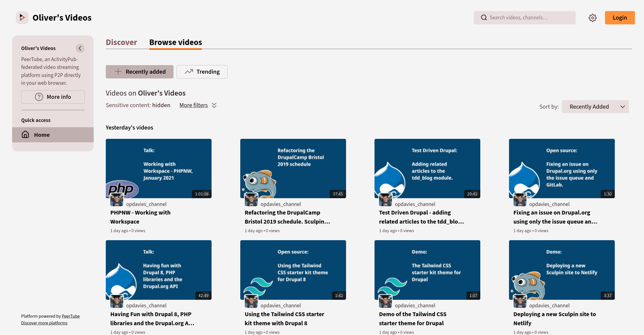The image size is (644, 335).
Task: Open the PeerTube footer link
Action: [71, 316]
